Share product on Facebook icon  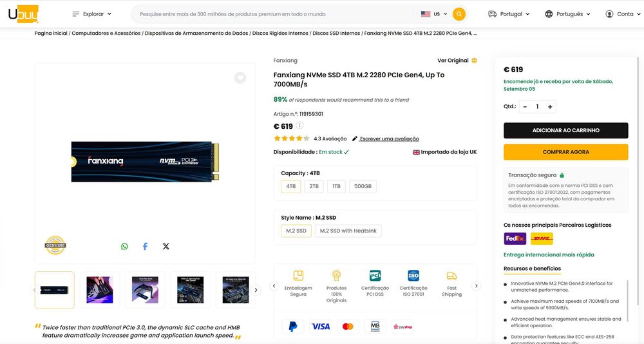[x=145, y=246]
